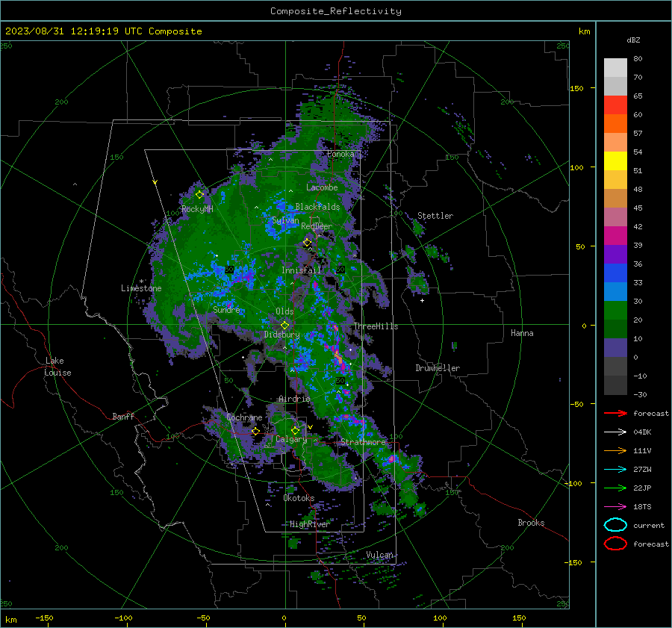
Task: Click the white 04DK arrow icon
Action: pos(615,432)
